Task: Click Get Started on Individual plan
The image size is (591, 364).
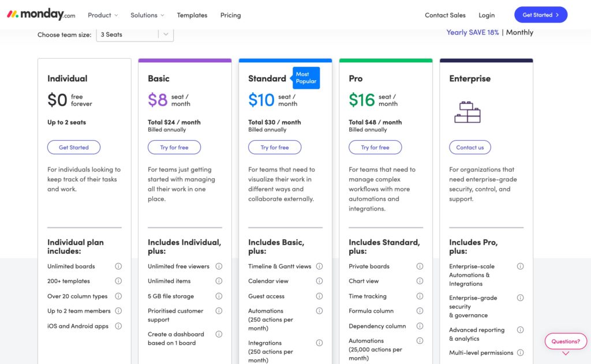Action: [74, 147]
